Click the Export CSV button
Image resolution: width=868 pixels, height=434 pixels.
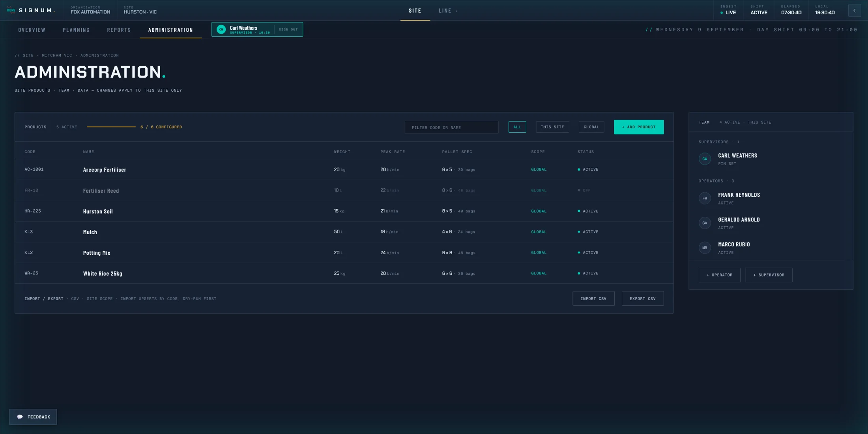click(643, 299)
